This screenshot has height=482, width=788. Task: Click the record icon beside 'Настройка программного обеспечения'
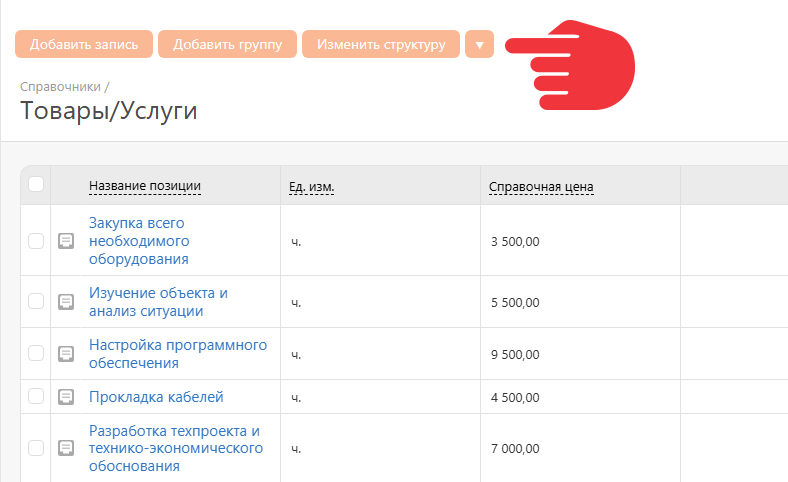click(x=66, y=354)
